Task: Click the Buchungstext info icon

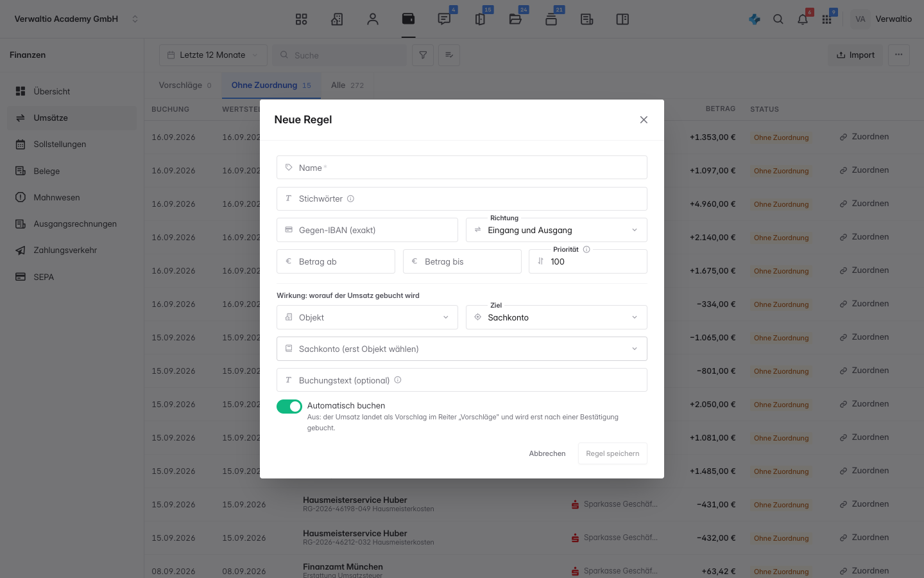Action: pyautogui.click(x=398, y=380)
